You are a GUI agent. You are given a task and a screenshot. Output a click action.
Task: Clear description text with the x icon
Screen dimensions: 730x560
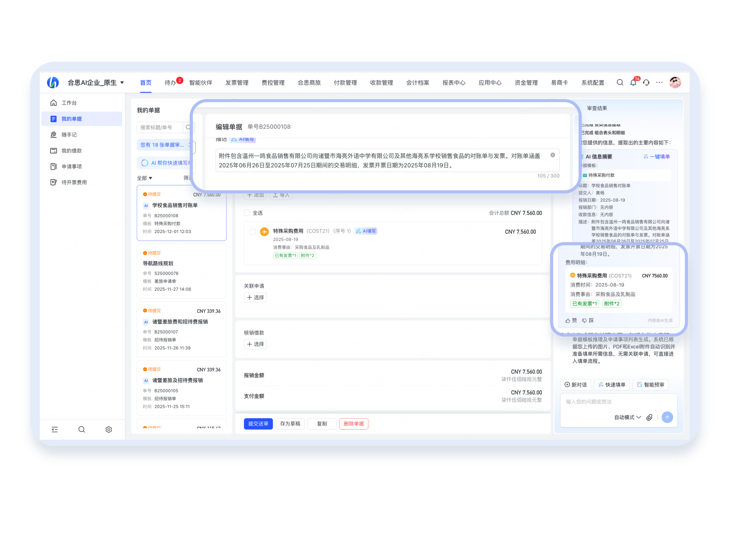[x=553, y=155]
